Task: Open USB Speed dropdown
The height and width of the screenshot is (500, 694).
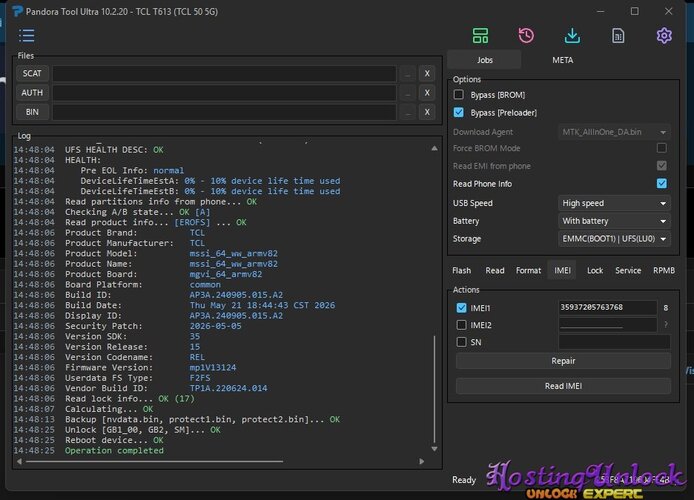Action: (614, 203)
